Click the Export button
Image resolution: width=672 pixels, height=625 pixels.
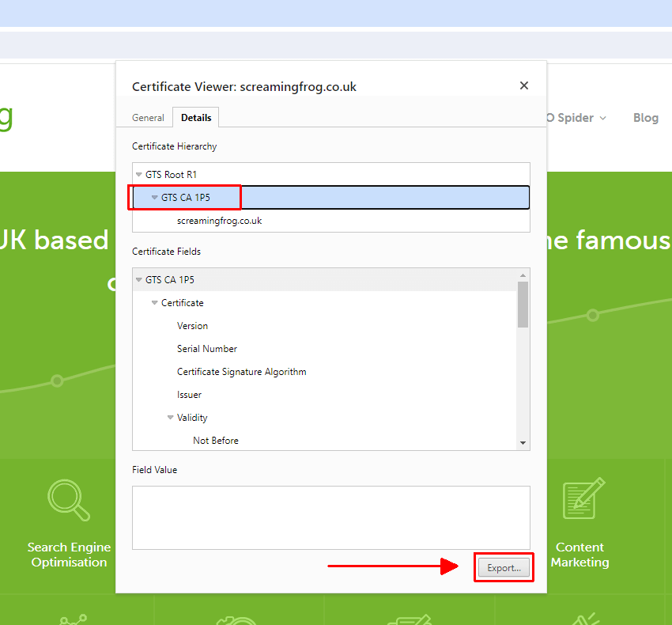point(504,566)
